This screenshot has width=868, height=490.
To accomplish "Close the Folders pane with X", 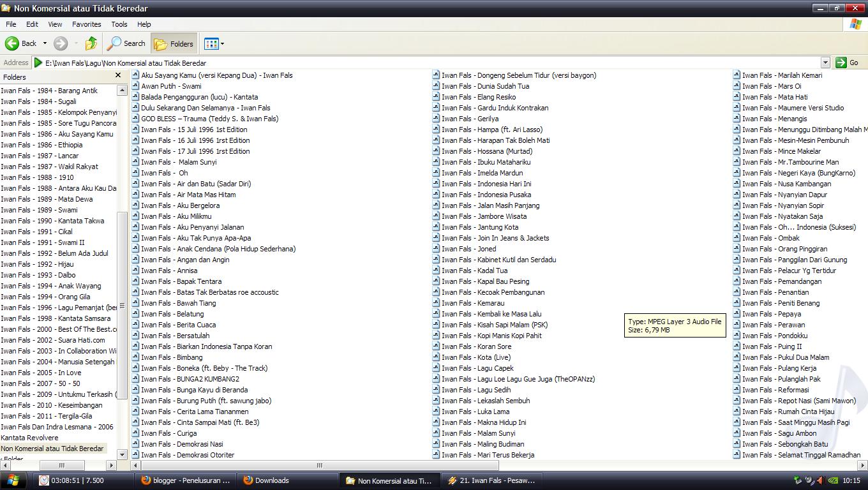I will pos(118,76).
